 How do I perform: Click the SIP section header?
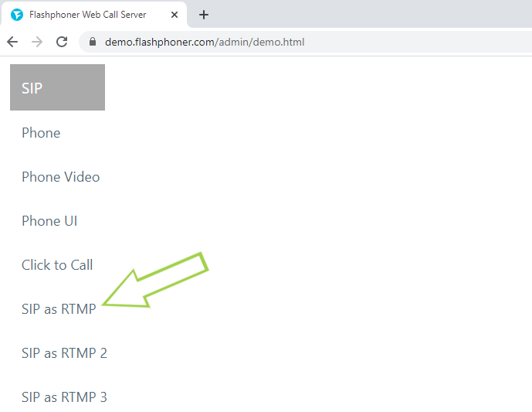(x=57, y=87)
